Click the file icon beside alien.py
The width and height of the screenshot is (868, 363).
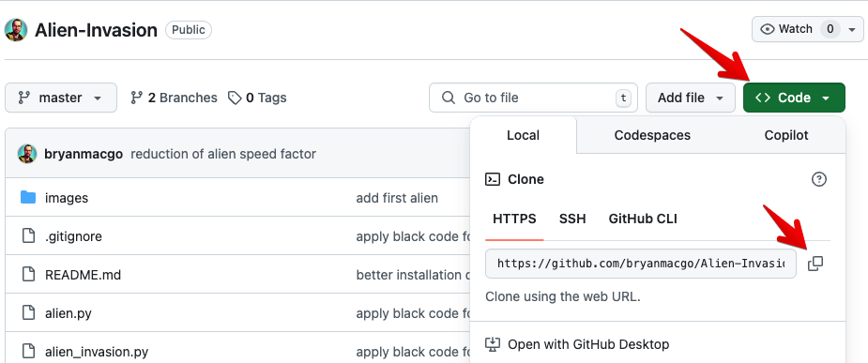(27, 313)
